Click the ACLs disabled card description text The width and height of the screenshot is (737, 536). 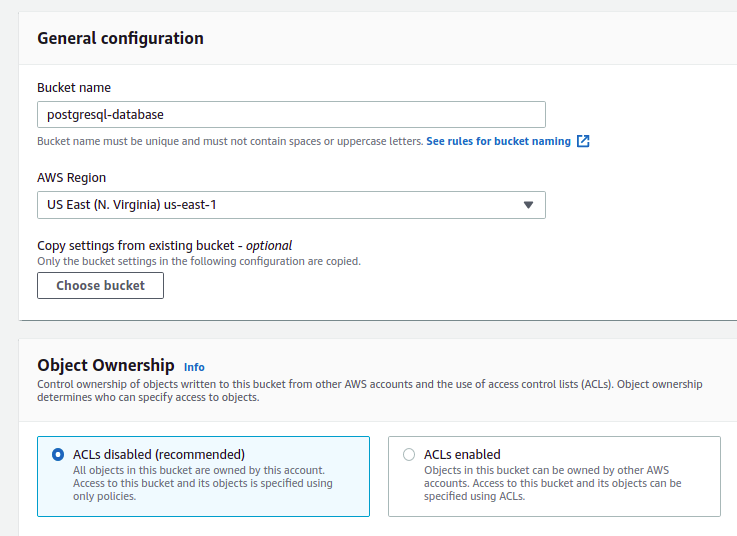tap(202, 483)
